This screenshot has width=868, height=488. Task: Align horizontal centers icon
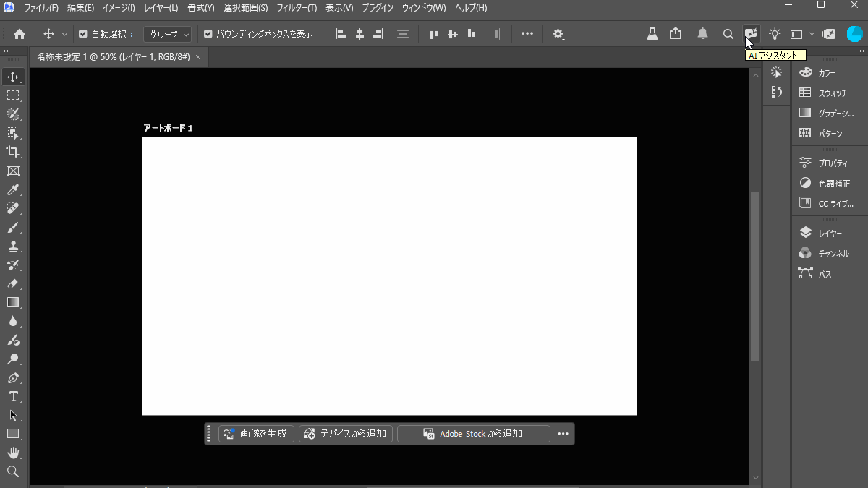[359, 34]
